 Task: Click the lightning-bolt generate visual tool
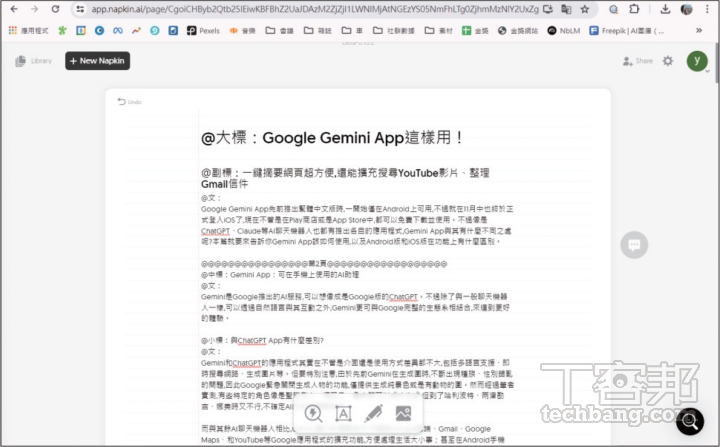[313, 413]
